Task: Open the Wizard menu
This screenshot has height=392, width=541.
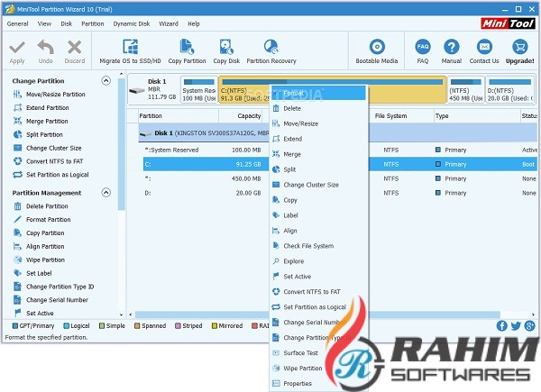Action: [x=169, y=23]
